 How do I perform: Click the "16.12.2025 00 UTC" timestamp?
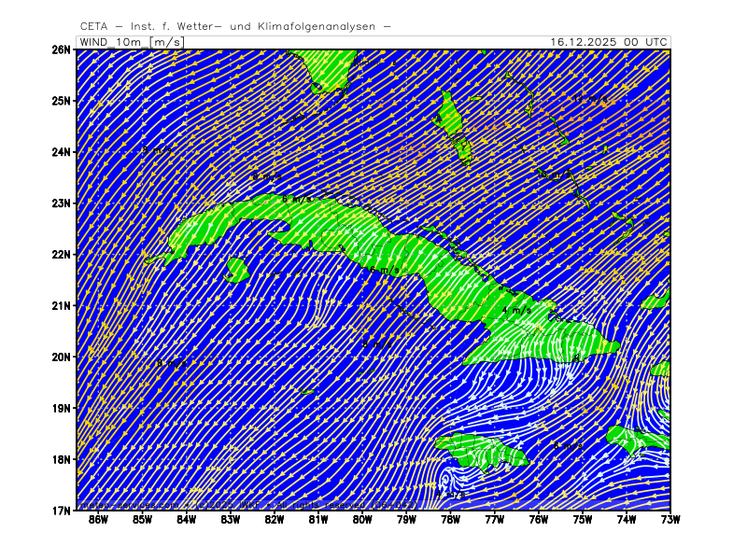coord(609,42)
